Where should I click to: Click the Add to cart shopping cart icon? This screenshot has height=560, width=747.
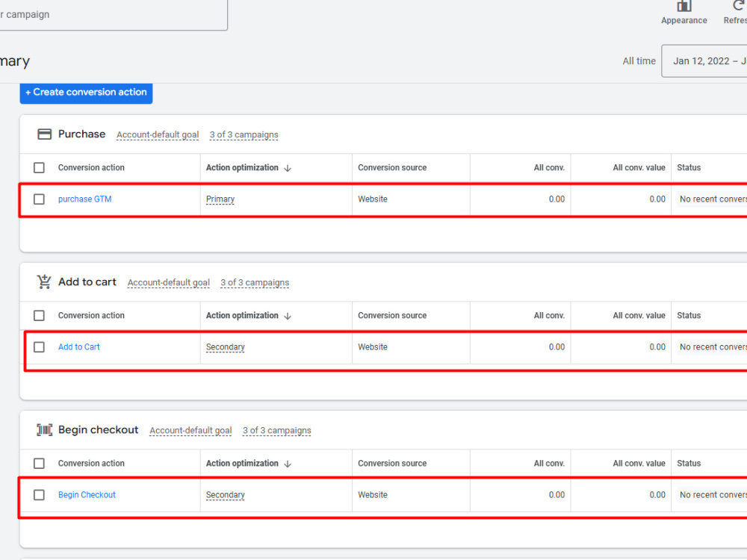(44, 282)
